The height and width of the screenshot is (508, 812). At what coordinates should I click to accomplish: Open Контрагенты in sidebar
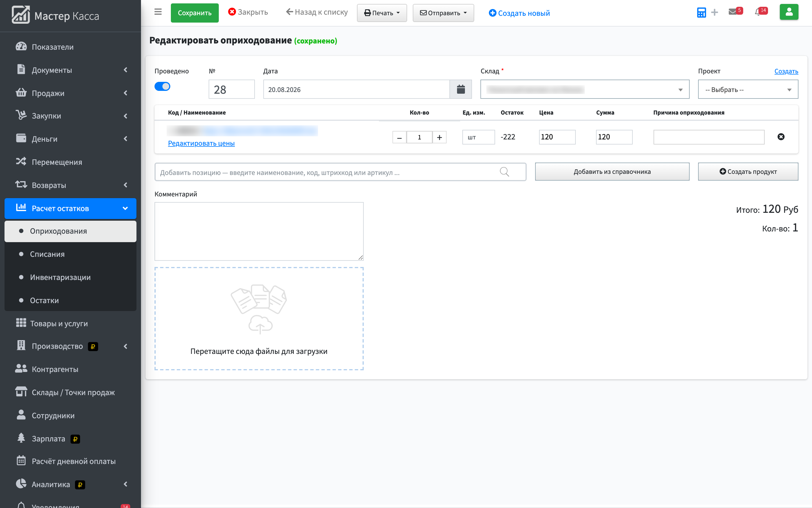click(70, 369)
